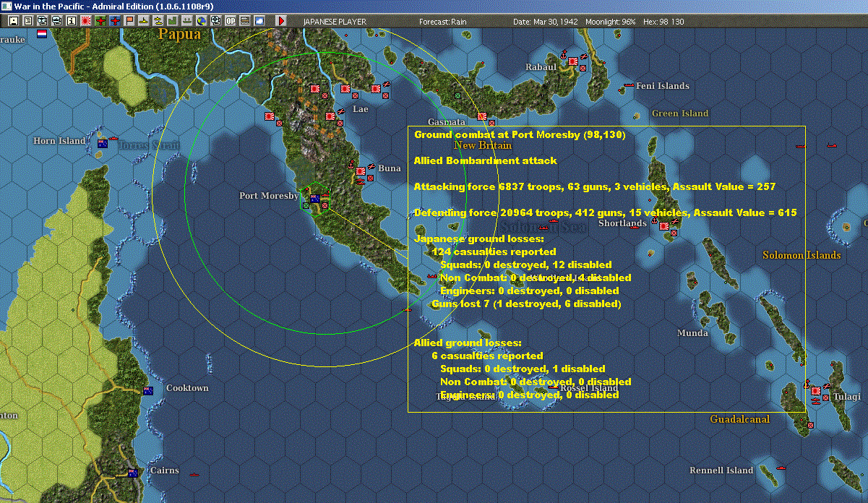Viewport: 868px width, 503px height.
Task: Click the 'Rabaul' map label
Action: 541,67
